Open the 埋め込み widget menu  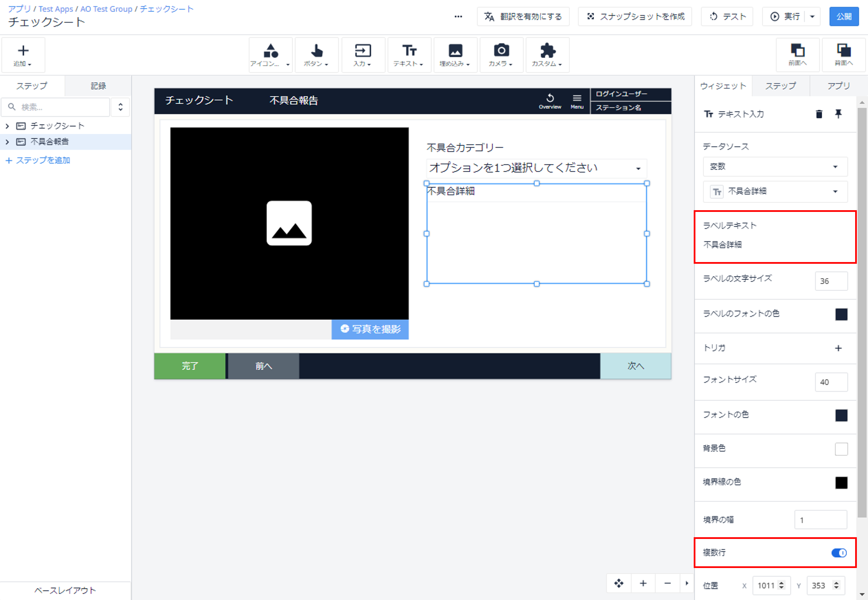[455, 55]
